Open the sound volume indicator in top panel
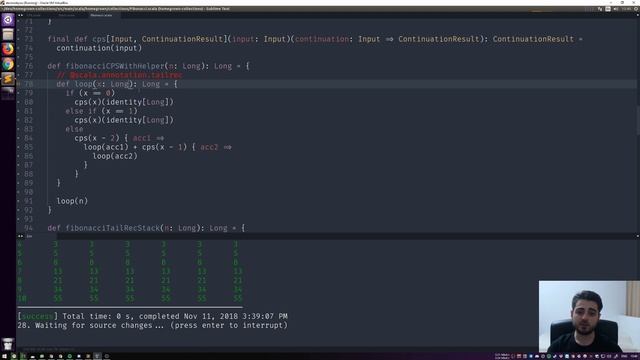The height and width of the screenshot is (360, 640). pos(616,9)
